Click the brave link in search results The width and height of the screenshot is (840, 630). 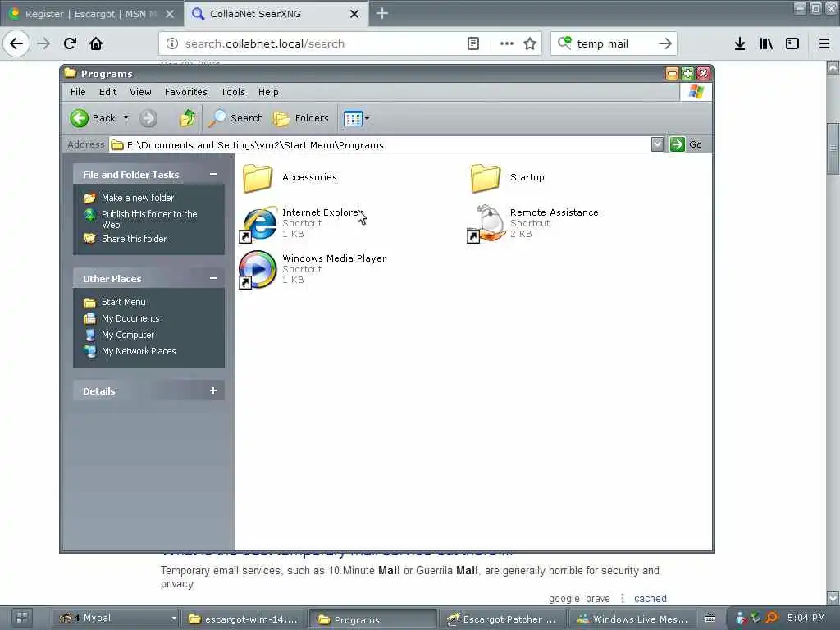point(598,598)
